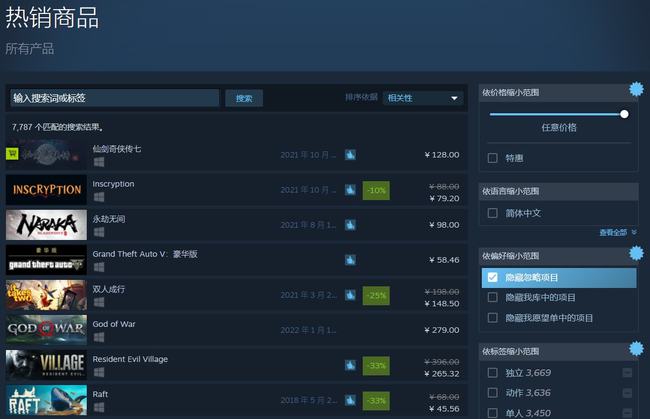Screen dimensions: 650x419
Task: Collapse the 依语言缩小范围 panel header
Action: 558,191
